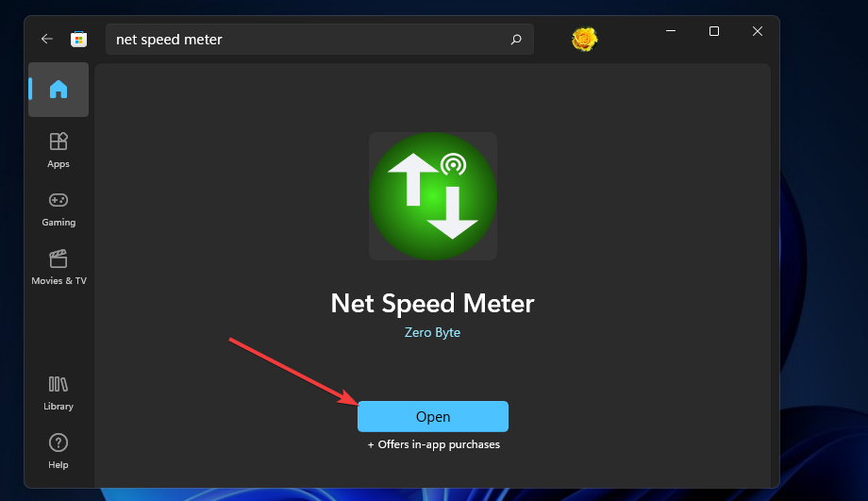868x501 pixels.
Task: Go back using the back arrow
Action: pos(46,39)
